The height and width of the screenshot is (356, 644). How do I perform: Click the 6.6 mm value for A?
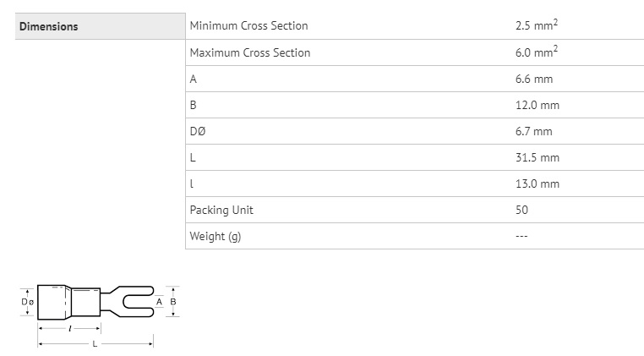(x=533, y=79)
